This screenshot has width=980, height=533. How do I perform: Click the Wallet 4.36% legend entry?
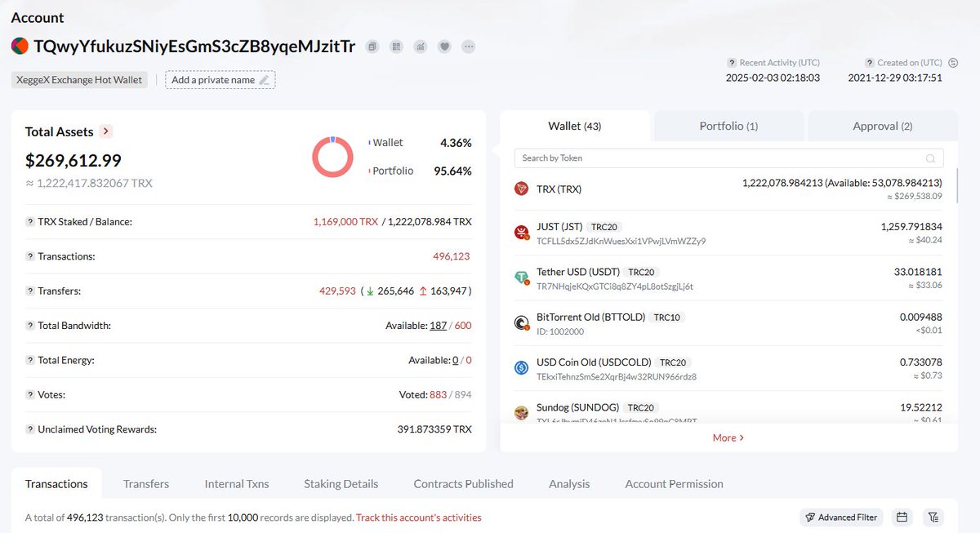pos(420,142)
